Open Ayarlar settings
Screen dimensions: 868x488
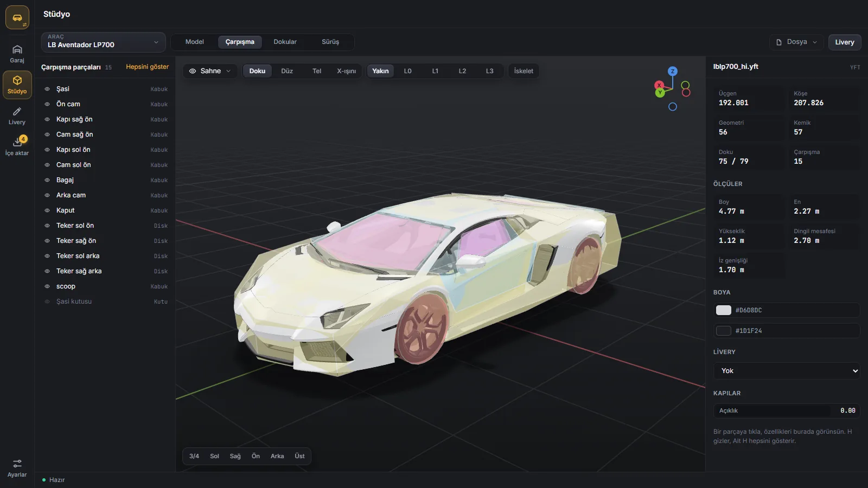17,468
